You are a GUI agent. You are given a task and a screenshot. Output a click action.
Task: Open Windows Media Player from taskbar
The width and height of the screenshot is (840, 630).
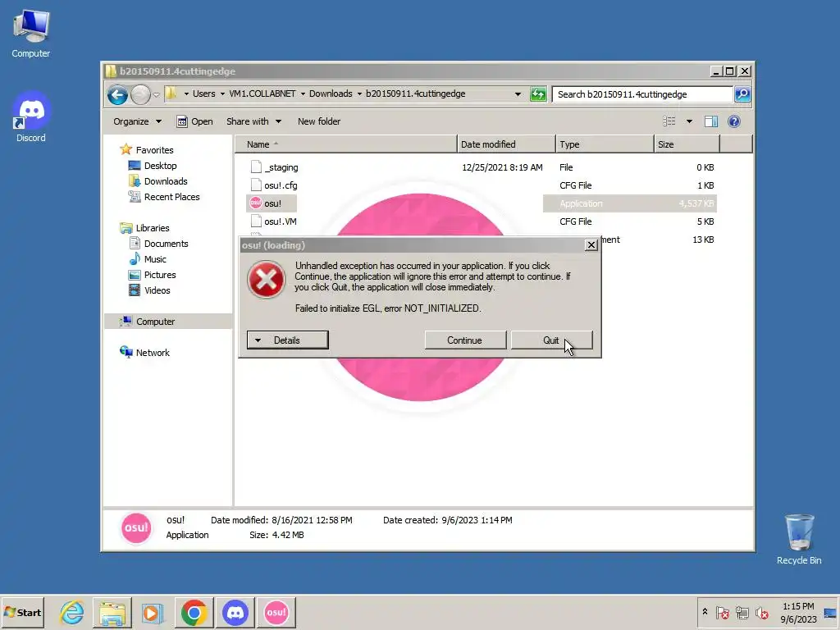pyautogui.click(x=152, y=612)
